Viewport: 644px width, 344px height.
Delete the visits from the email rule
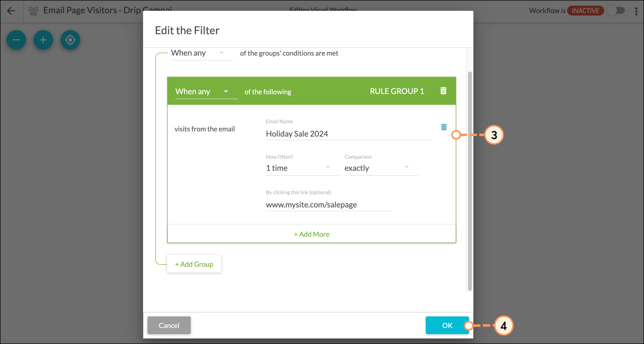click(x=444, y=127)
